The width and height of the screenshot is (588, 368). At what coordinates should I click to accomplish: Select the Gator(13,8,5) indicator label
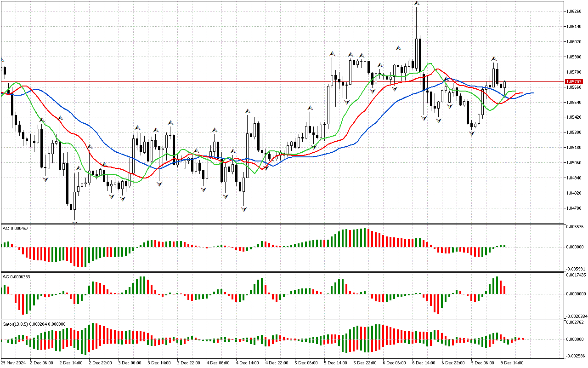pyautogui.click(x=34, y=324)
